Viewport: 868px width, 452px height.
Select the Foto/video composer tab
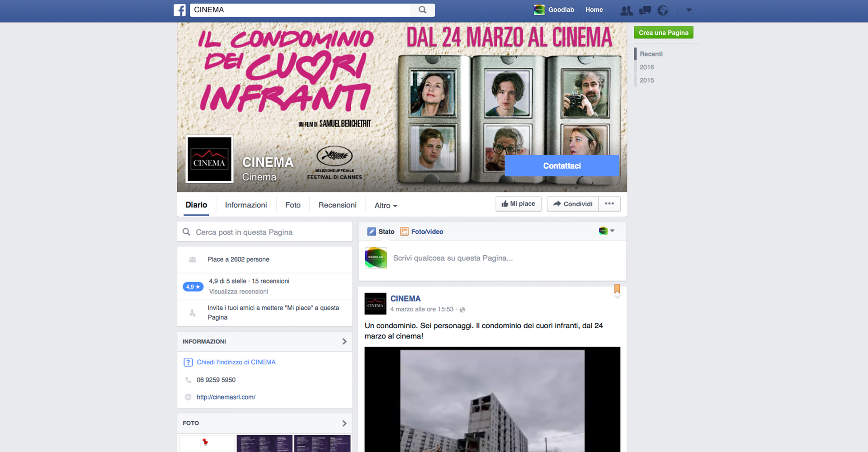pyautogui.click(x=427, y=231)
